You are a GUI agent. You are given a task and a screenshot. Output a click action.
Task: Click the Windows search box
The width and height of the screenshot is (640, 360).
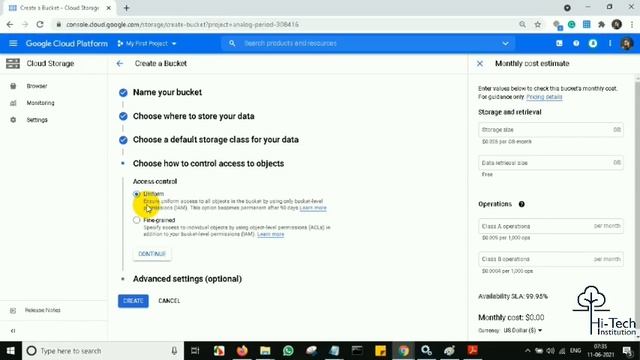pos(102,351)
